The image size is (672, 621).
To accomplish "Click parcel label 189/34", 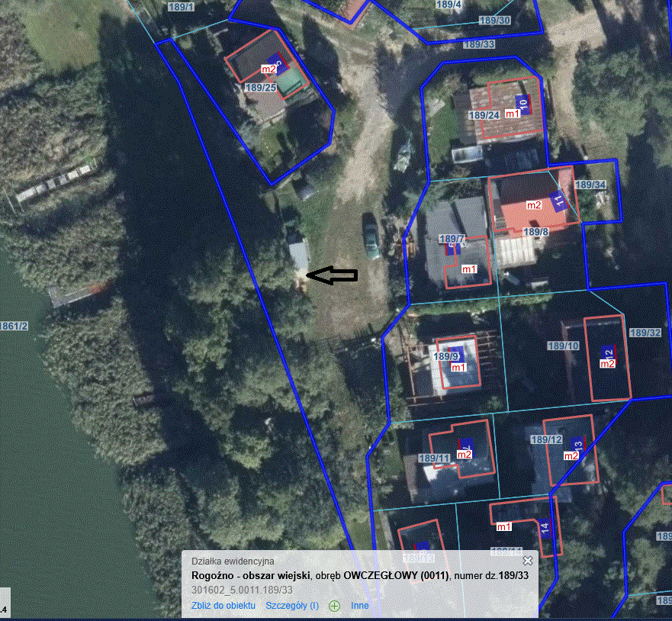I will tap(590, 185).
